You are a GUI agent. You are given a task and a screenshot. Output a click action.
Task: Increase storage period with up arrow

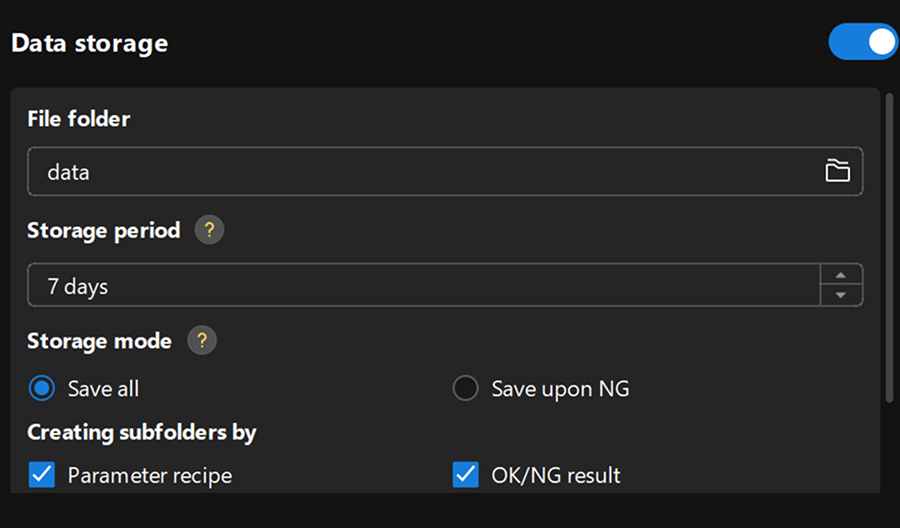pyautogui.click(x=841, y=276)
